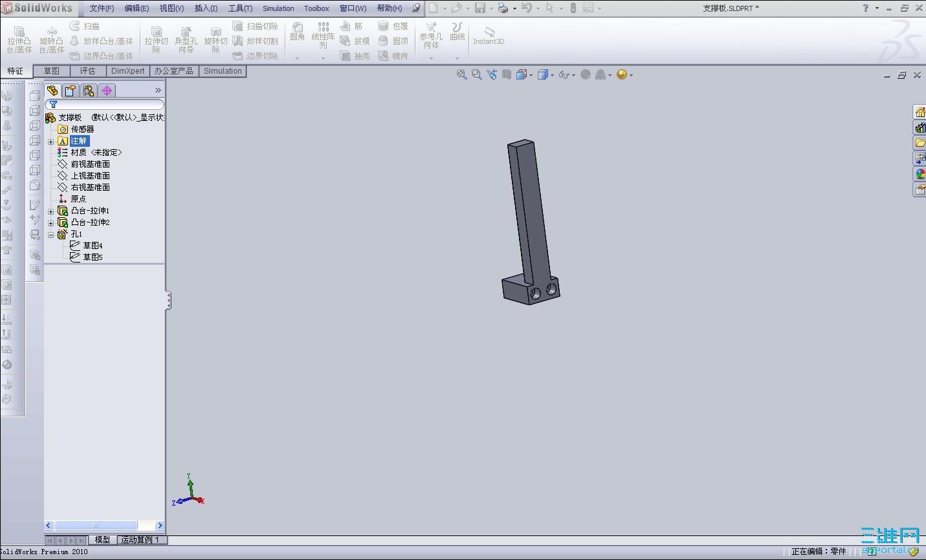
Task: Click the Options icon in title toolbar
Action: (x=588, y=8)
